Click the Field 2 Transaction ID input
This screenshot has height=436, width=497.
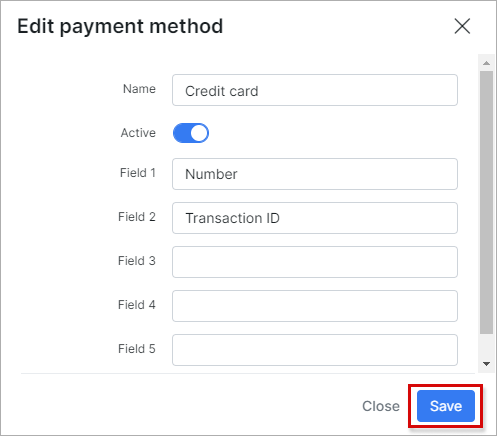point(315,218)
